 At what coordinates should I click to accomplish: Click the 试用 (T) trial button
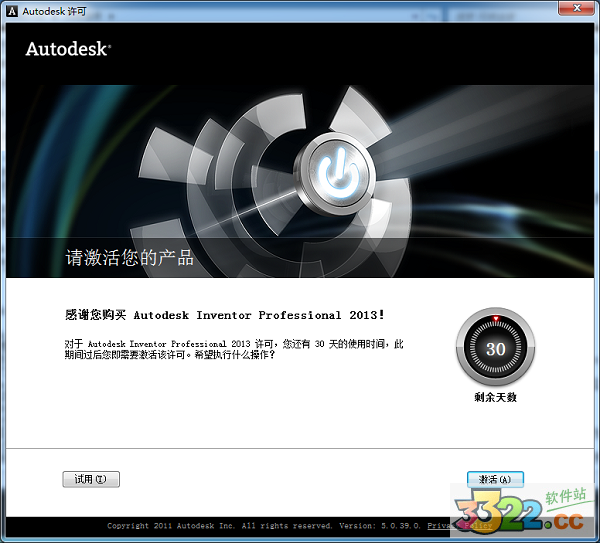coord(91,479)
